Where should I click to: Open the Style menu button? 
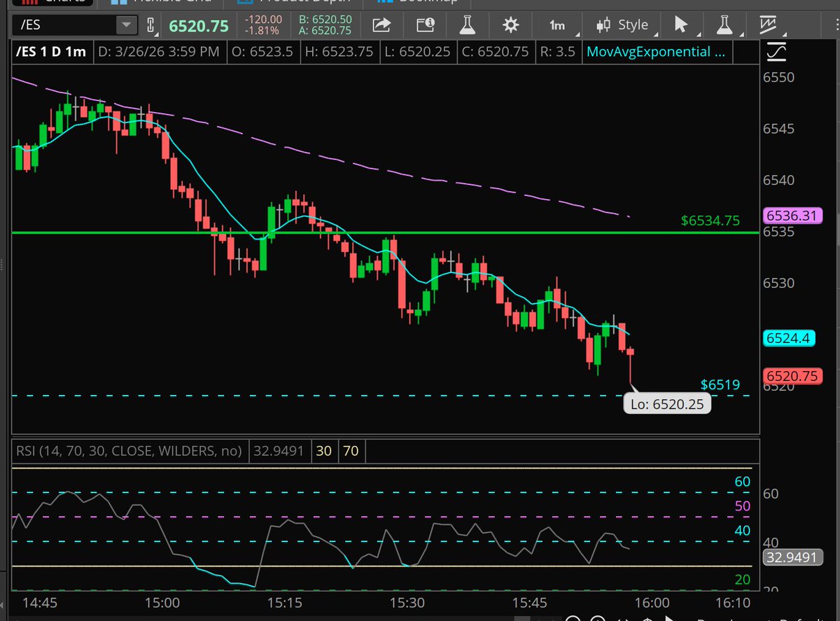(x=622, y=25)
